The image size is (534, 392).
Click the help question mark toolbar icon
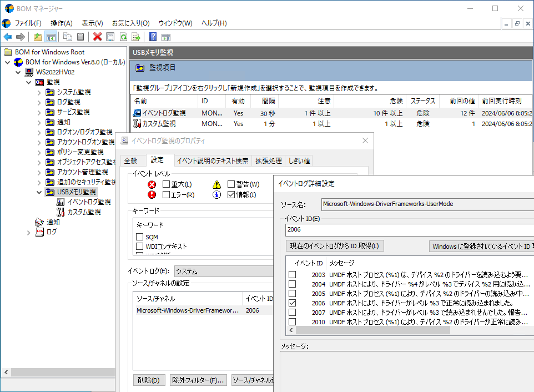tap(153, 37)
